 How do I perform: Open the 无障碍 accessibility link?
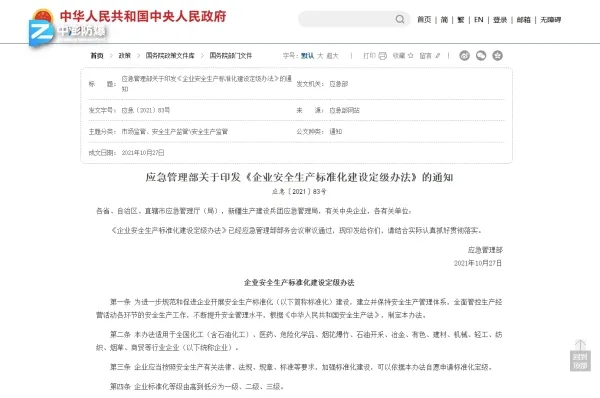[550, 20]
